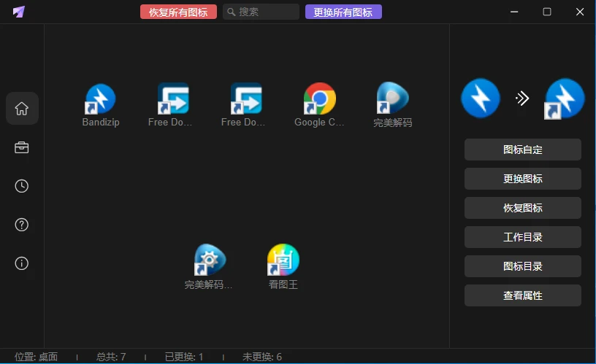Viewport: 596px width, 364px height.
Task: Click the 总共: 7 status entry
Action: click(111, 357)
